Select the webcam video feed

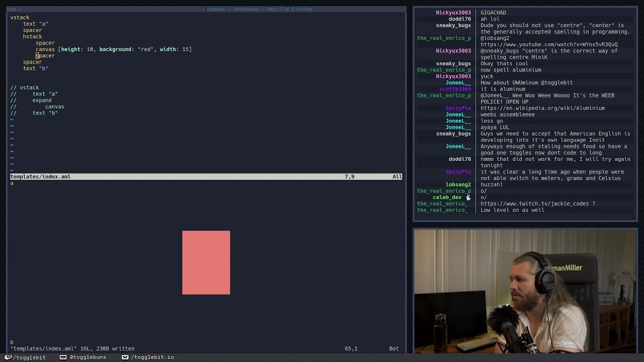525,291
